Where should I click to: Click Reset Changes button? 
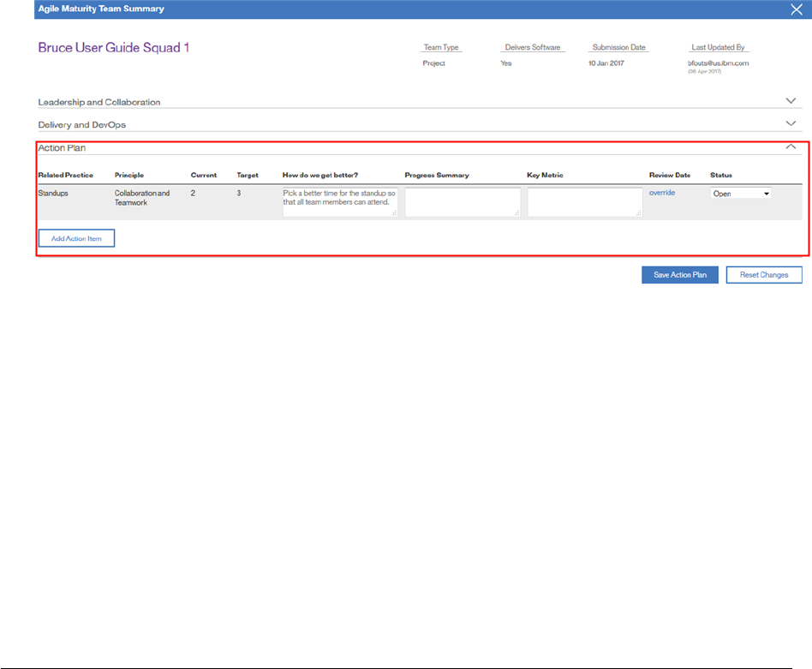[764, 275]
